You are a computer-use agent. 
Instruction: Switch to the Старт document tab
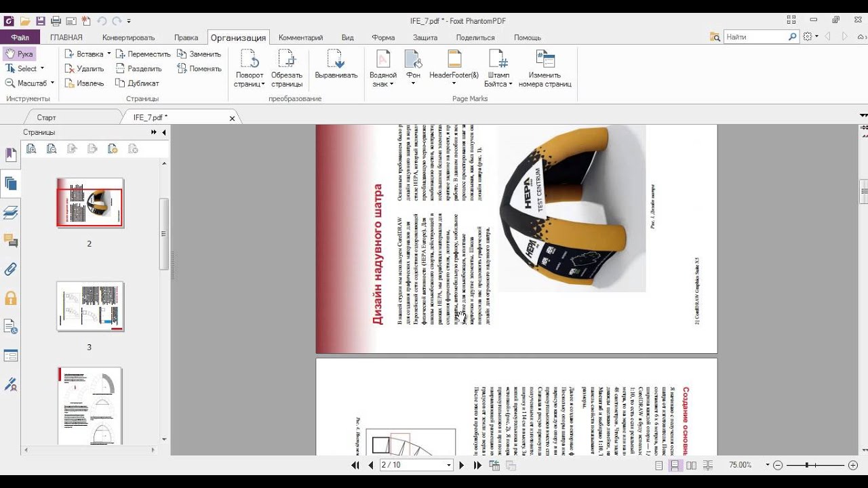pyautogui.click(x=47, y=117)
